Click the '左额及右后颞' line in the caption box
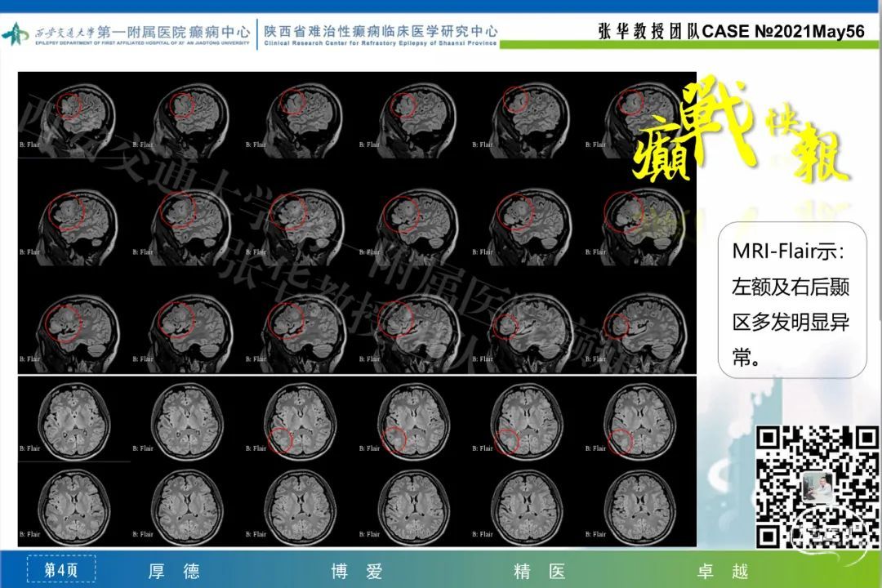The height and width of the screenshot is (588, 882). [791, 287]
